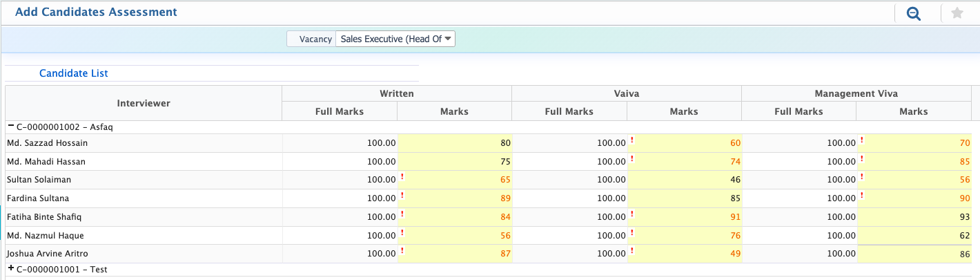Select the Md. Nazmul Haque interviewer row

point(47,236)
